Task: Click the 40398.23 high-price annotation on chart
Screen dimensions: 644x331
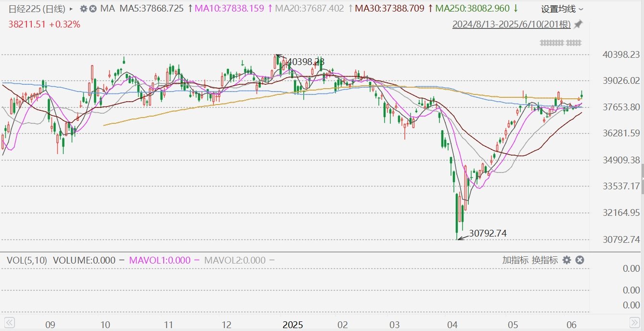Action: pos(306,62)
